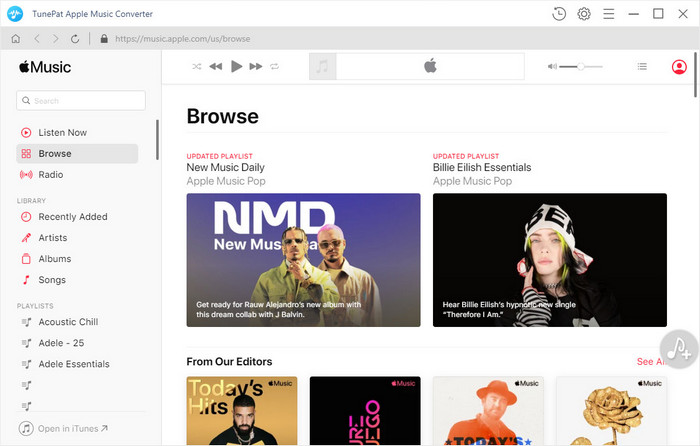700x446 pixels.
Task: Select Radio in sidebar
Action: tap(50, 175)
